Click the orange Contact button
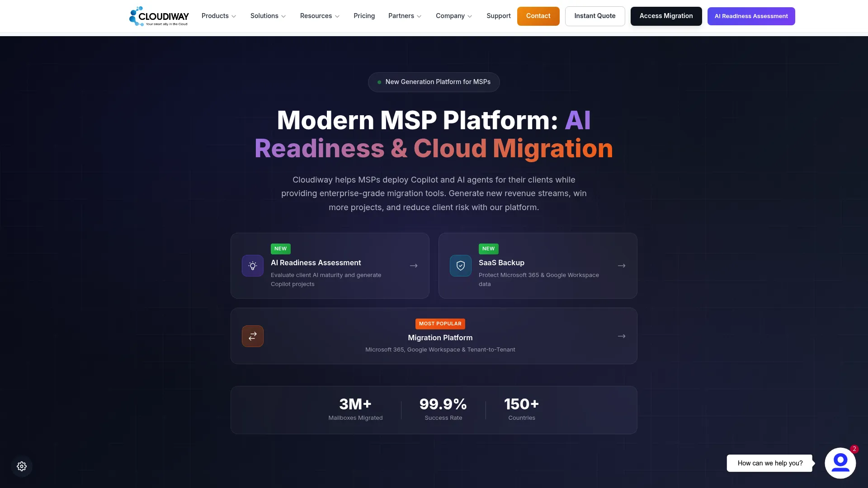The image size is (868, 488). click(538, 16)
